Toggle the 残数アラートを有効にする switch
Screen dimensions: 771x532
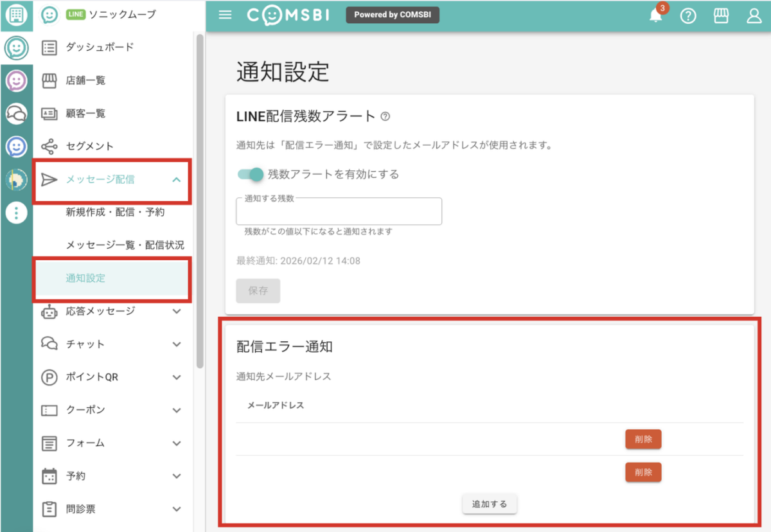point(251,174)
